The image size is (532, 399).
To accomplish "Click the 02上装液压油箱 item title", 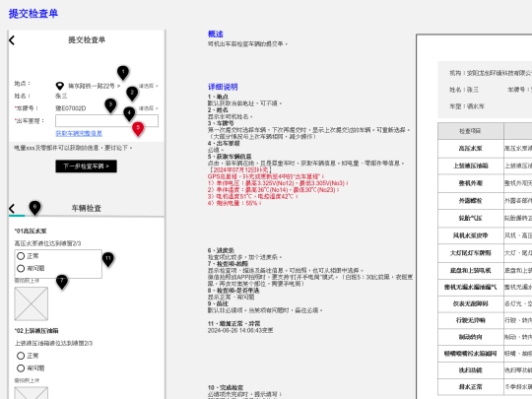I will 36,330.
